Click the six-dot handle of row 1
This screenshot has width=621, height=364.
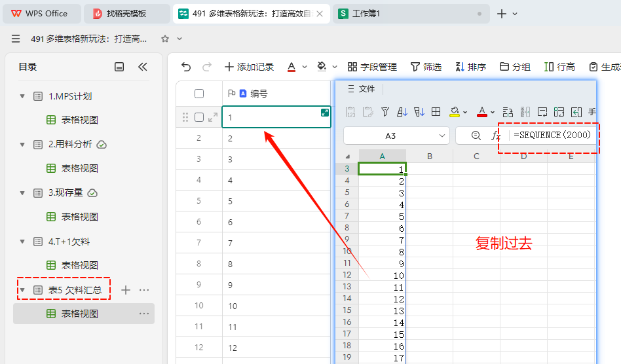(185, 117)
